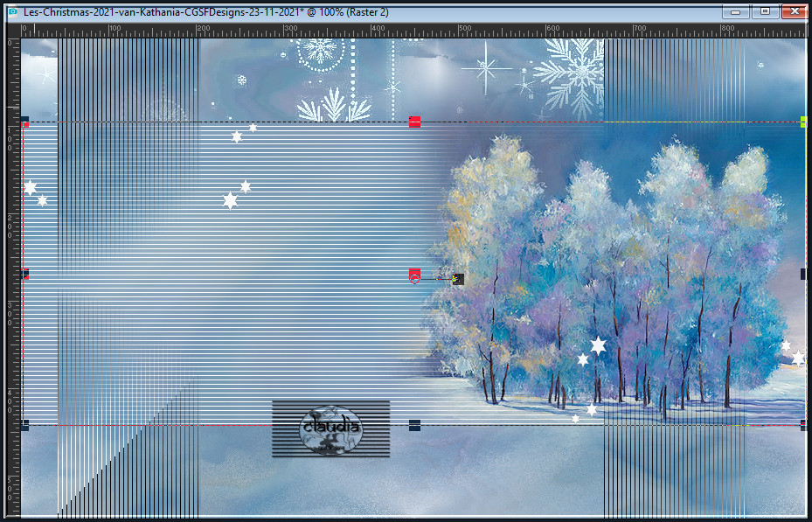Click the red center pivot point handle
Screen dimensions: 812x522
point(414,275)
